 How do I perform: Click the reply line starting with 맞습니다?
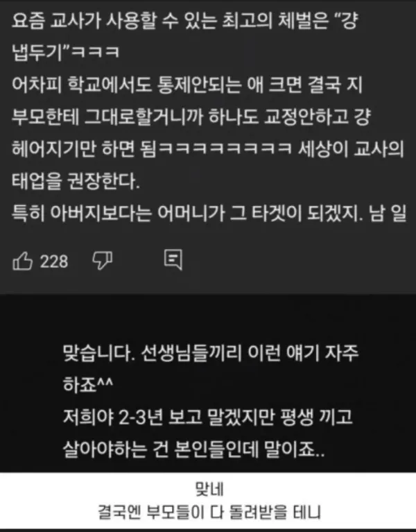coord(211,353)
